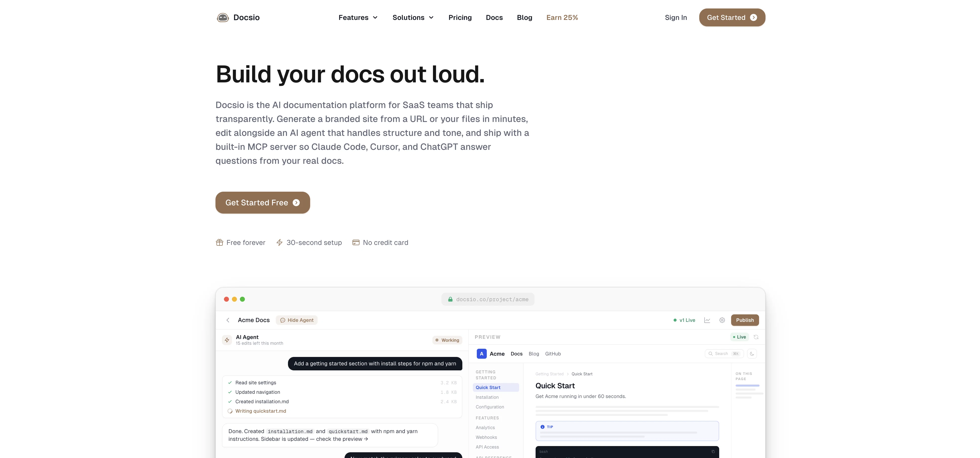Screen dimensions: 980x458
Task: Click the Acme Docs project title
Action: [254, 320]
